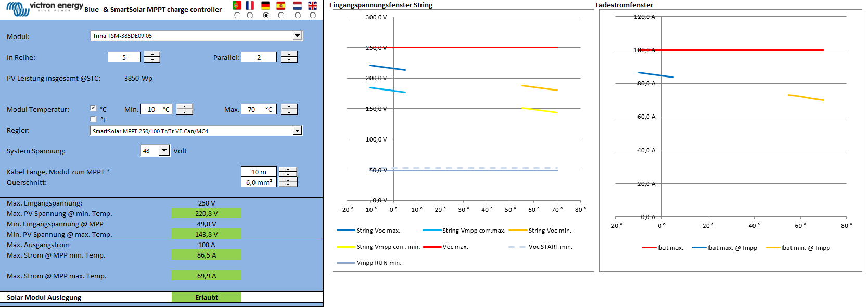This screenshot has height=307, width=868.
Task: Click the String Voc max. legend entry
Action: pos(368,231)
